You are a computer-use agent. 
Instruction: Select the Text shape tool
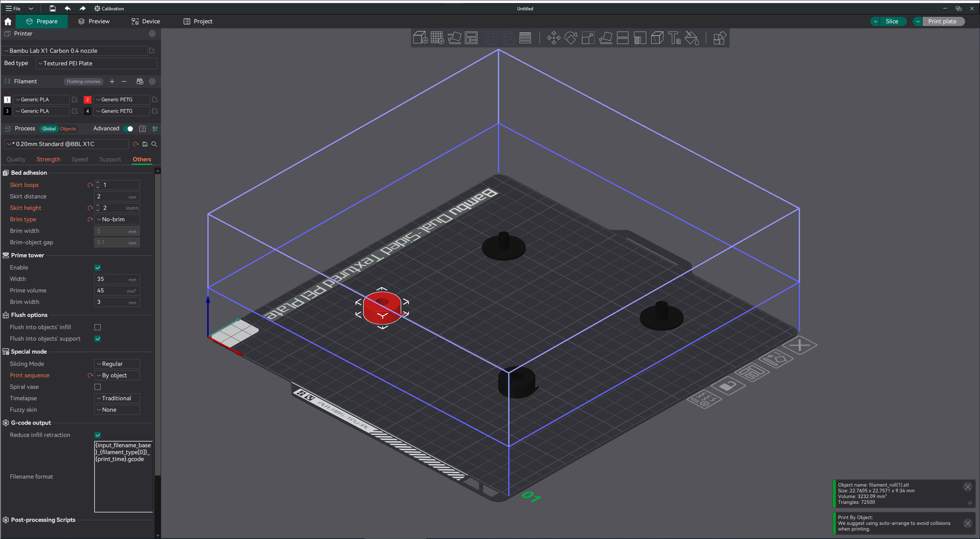click(674, 38)
